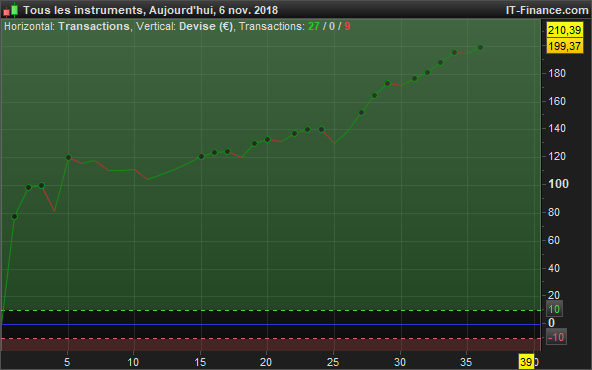592x370 pixels.
Task: Click the chart title 'Tous les instruments'
Action: 83,10
